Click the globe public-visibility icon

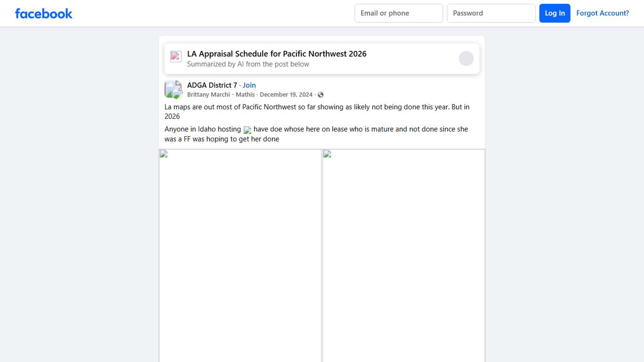[321, 95]
